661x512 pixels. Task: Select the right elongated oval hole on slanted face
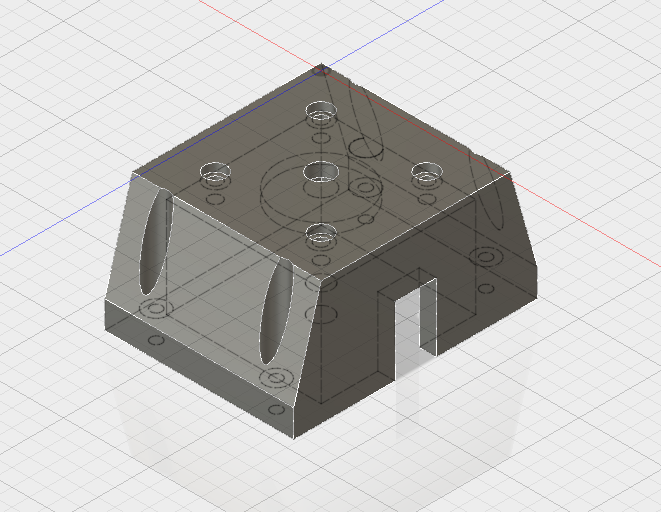pyautogui.click(x=277, y=311)
